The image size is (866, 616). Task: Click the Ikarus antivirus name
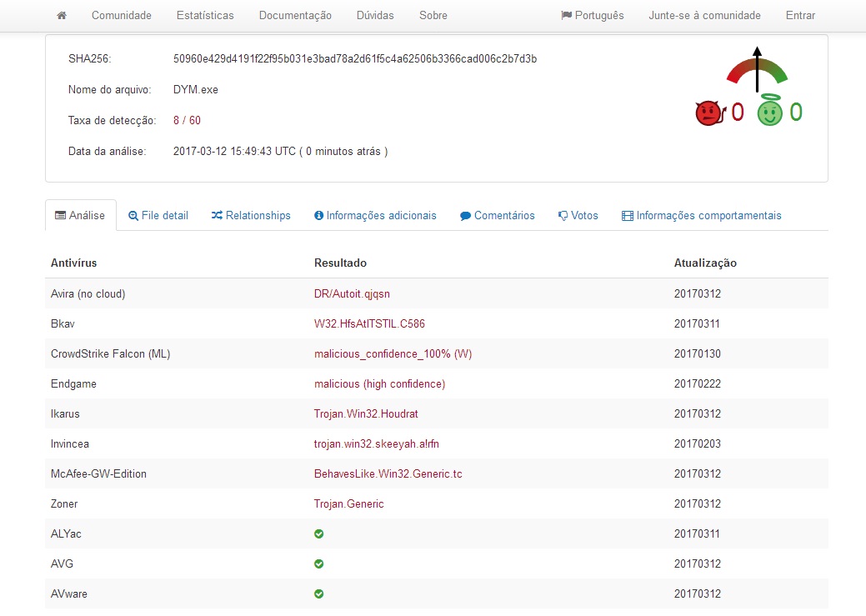(65, 413)
